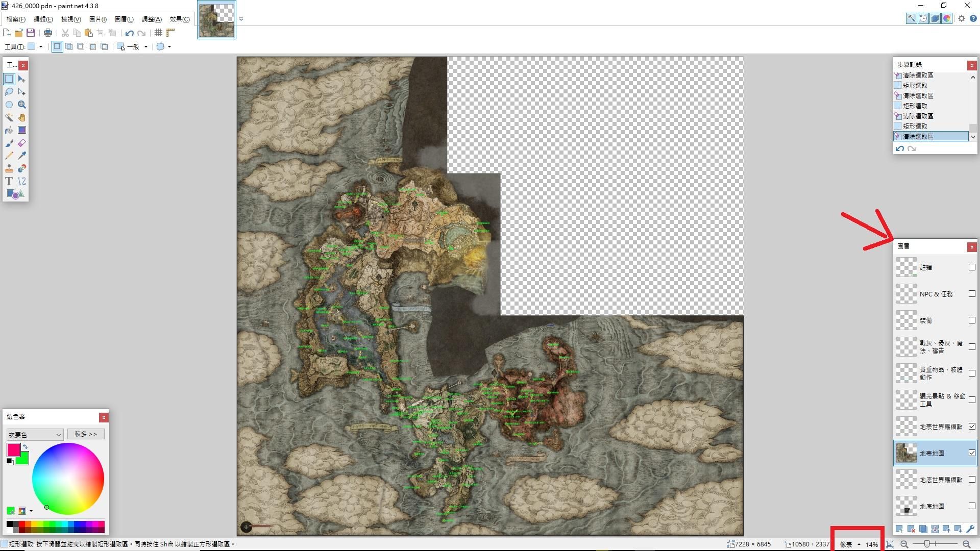Click the Print toolbar icon
The width and height of the screenshot is (980, 551).
48,33
